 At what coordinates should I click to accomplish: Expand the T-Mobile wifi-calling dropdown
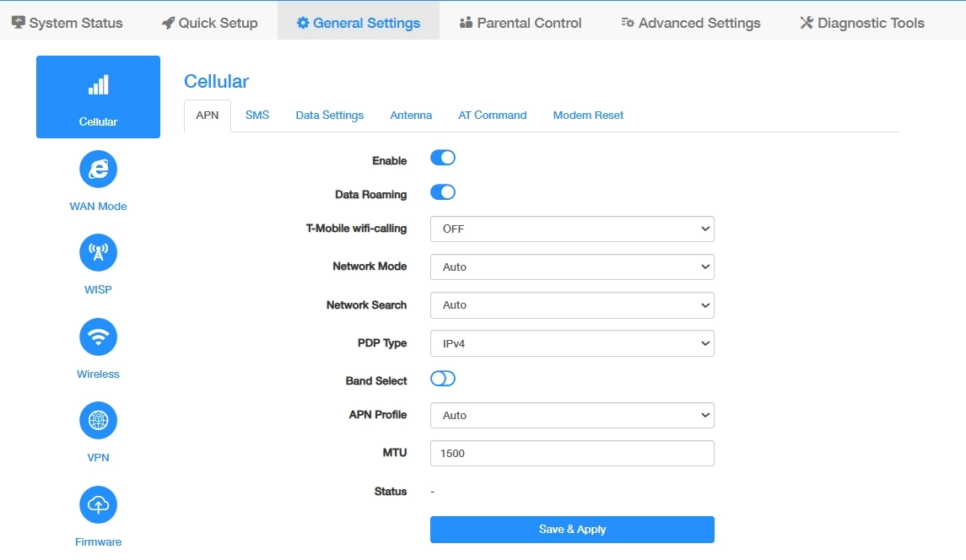572,229
